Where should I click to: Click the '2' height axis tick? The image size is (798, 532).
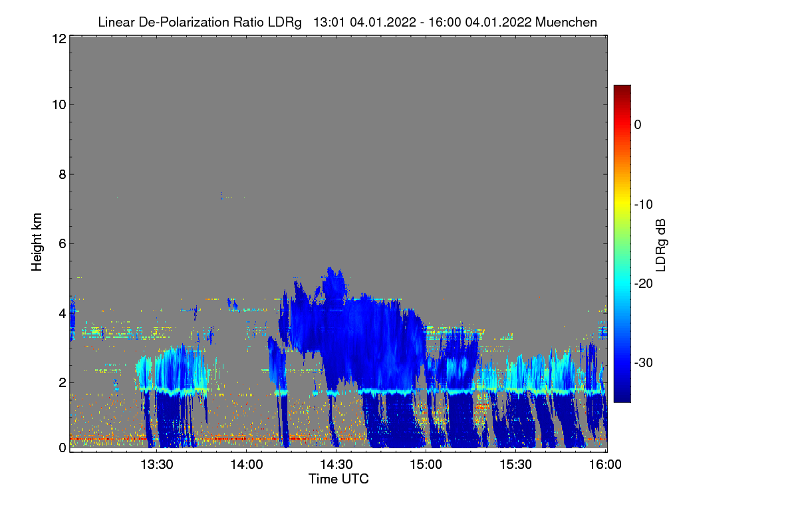click(x=61, y=382)
